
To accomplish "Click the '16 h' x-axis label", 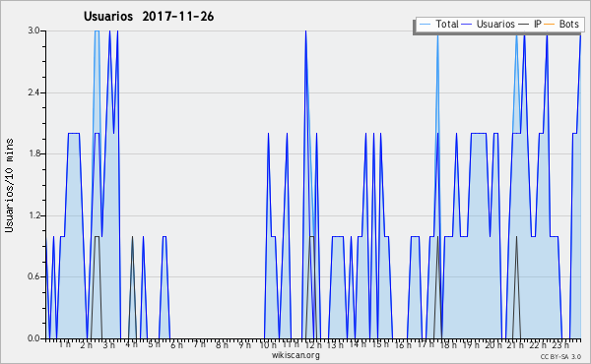I will pyautogui.click(x=403, y=345).
